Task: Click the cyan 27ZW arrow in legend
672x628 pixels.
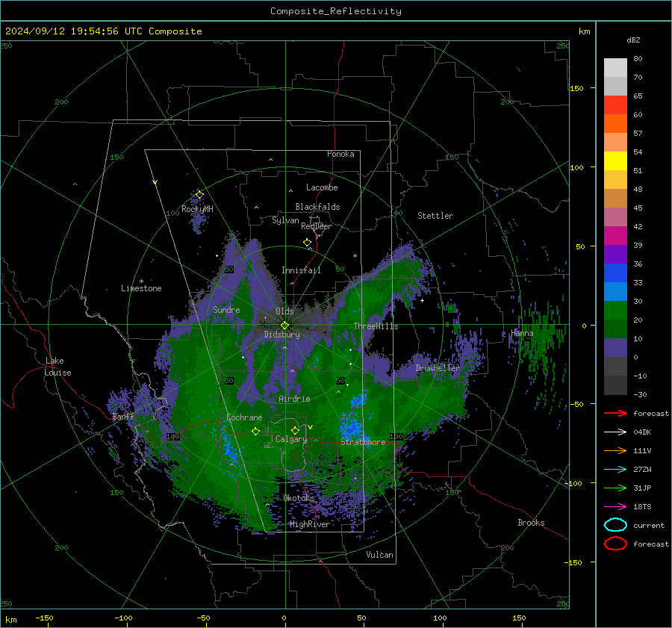Action: tap(615, 470)
